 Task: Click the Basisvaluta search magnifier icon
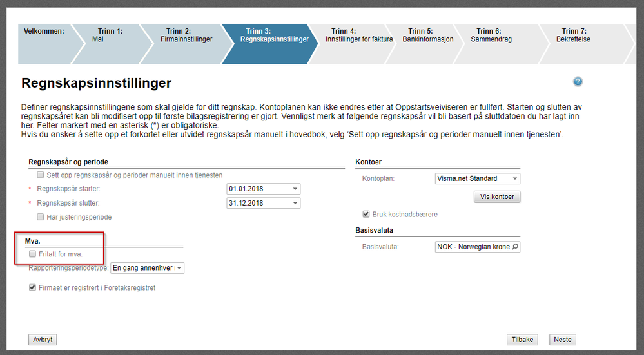pyautogui.click(x=516, y=247)
